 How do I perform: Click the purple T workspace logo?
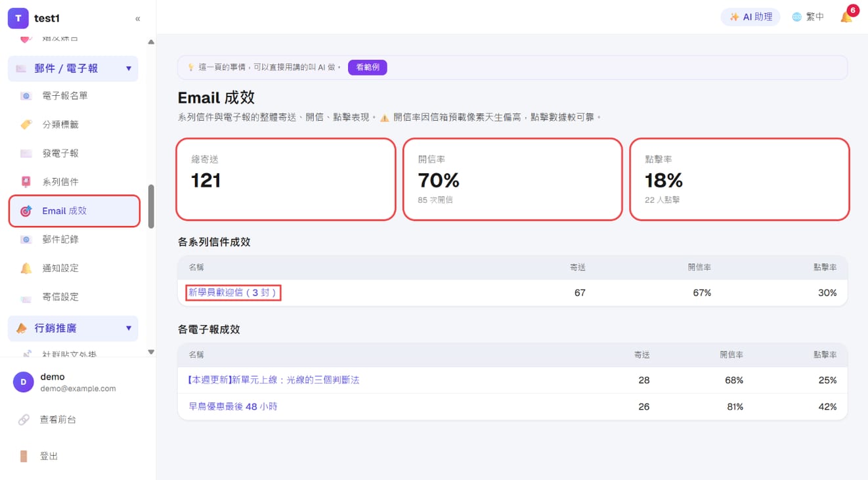point(18,18)
